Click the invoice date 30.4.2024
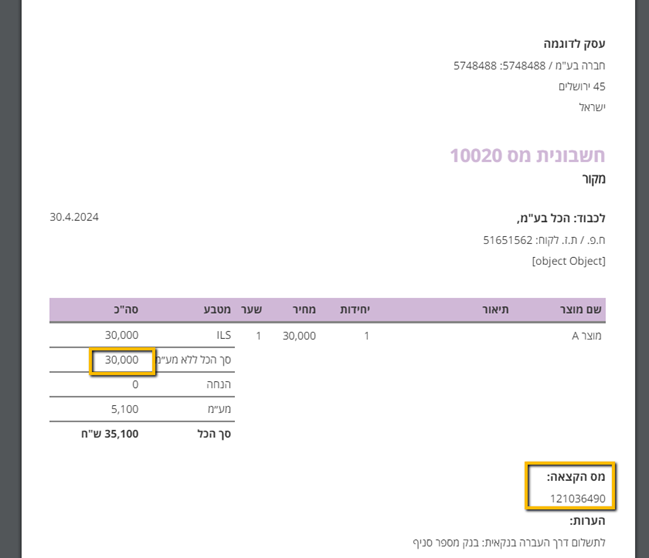Image resolution: width=649 pixels, height=558 pixels. pyautogui.click(x=74, y=217)
